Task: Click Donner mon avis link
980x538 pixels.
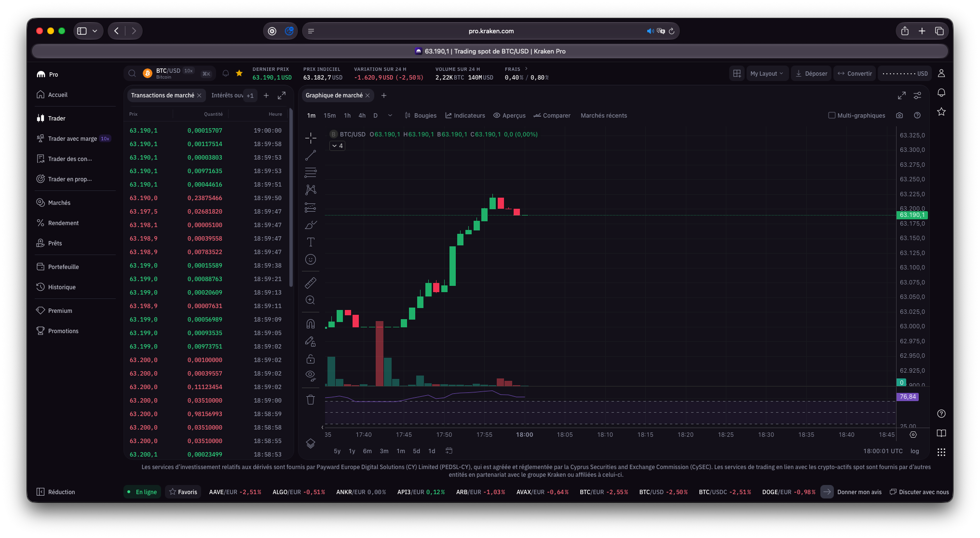Action: [859, 492]
